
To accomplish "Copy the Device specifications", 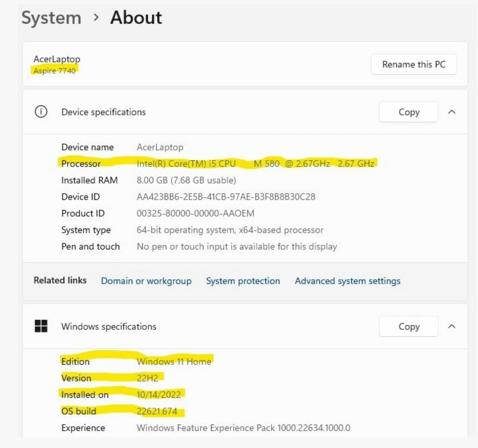I will (409, 112).
